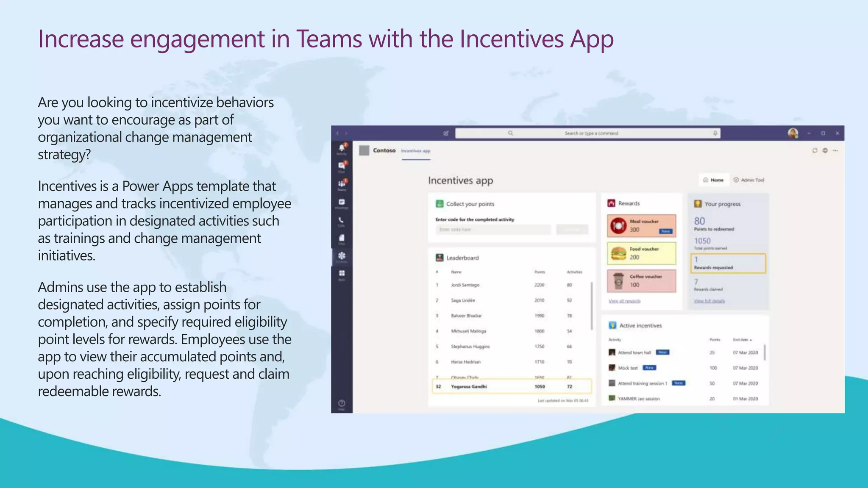Open Calls in the Teams sidebar

click(342, 222)
